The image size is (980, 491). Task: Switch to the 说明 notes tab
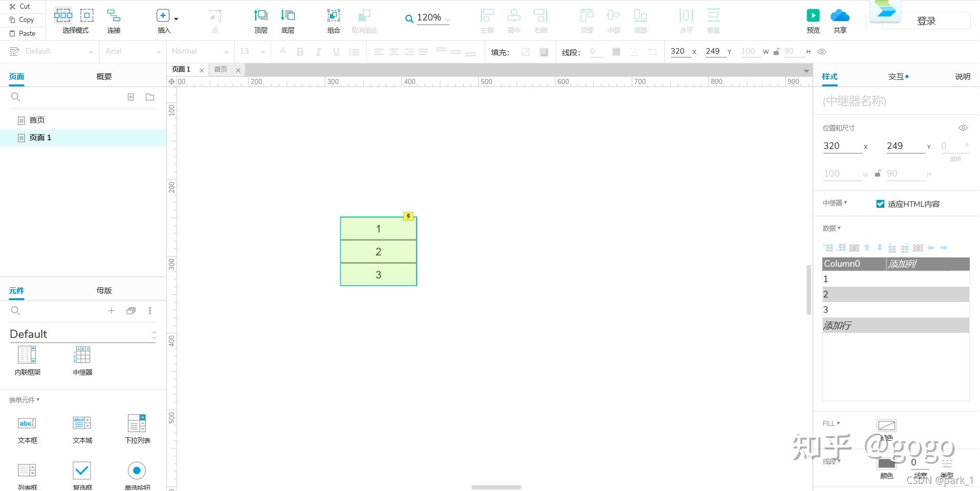click(x=963, y=76)
